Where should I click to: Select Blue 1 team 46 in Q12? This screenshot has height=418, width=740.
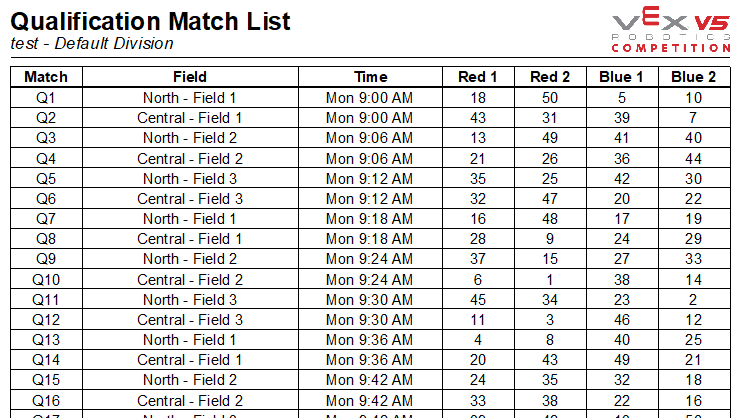622,320
